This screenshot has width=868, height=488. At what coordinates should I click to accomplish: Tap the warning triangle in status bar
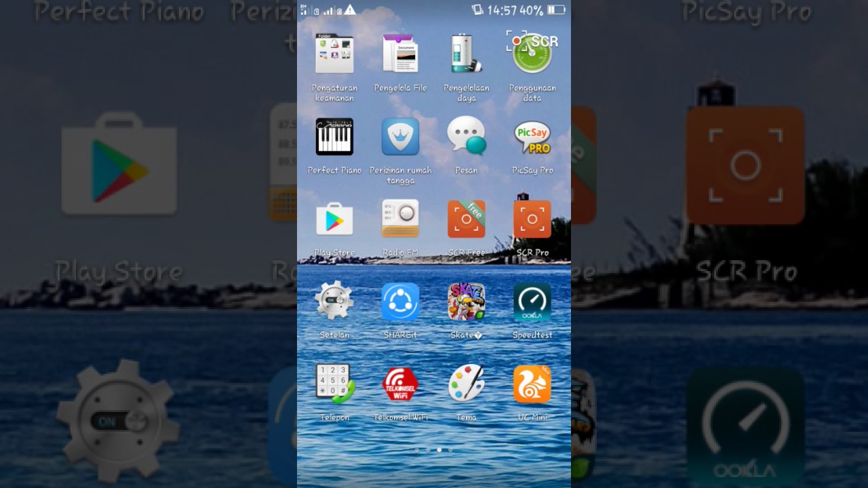[350, 9]
